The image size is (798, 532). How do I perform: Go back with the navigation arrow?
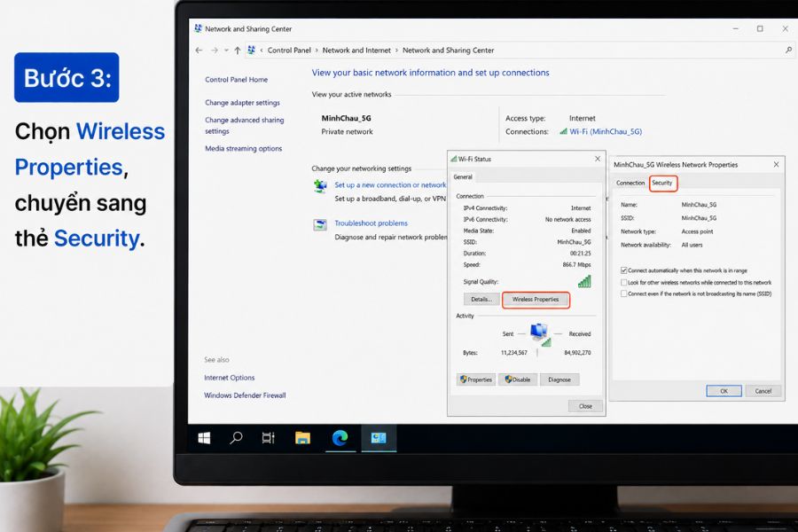[199, 51]
